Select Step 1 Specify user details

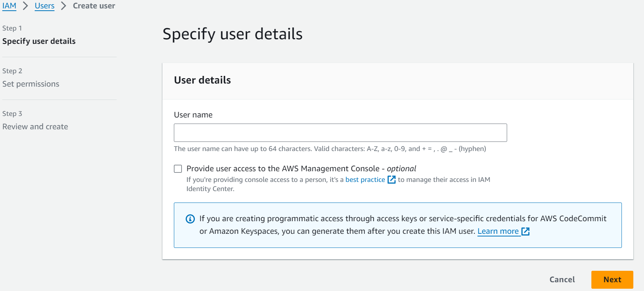pos(39,41)
